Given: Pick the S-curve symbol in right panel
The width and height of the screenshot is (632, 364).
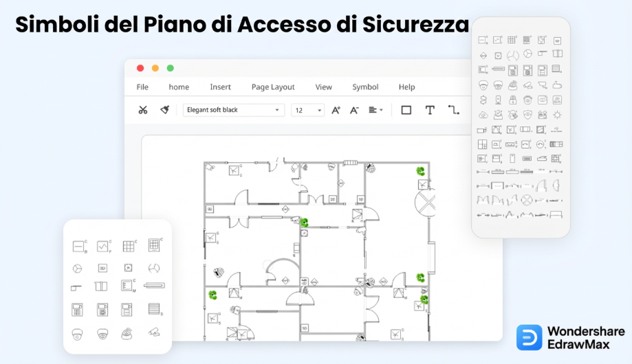Looking at the screenshot, I should [483, 100].
